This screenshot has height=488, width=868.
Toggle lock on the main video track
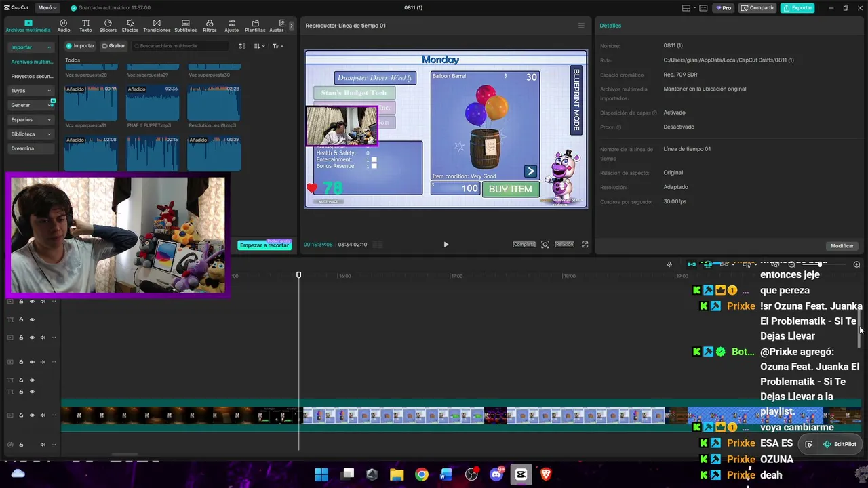tap(21, 415)
